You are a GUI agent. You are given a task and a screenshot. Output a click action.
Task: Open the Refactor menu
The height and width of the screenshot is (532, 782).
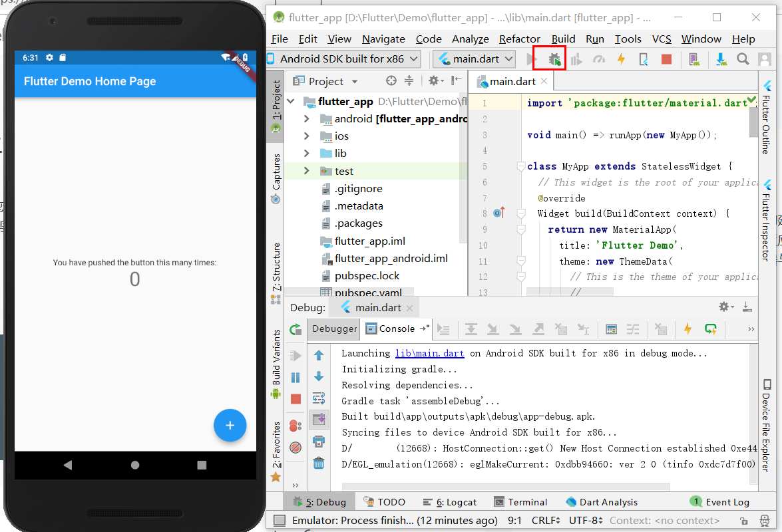point(519,39)
